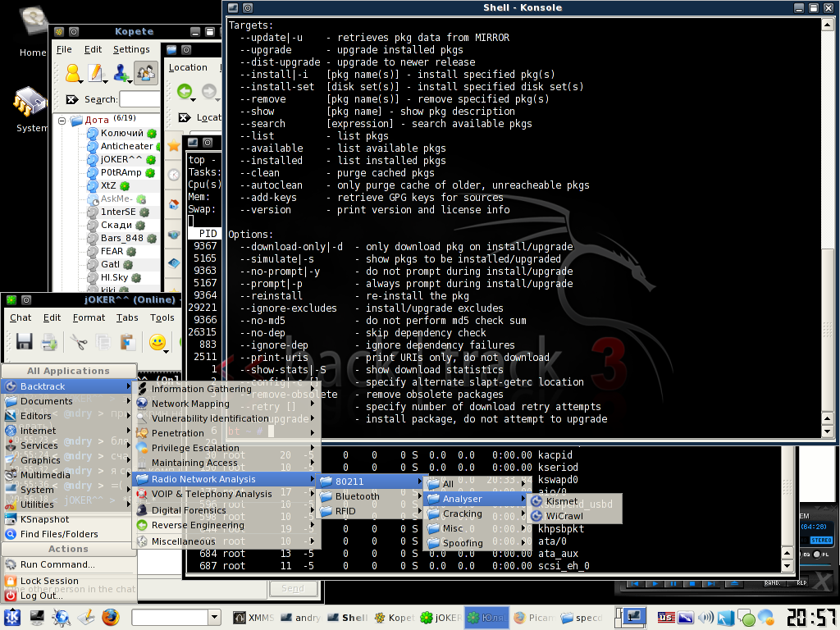Image resolution: width=840 pixels, height=630 pixels.
Task: Click the paste clipboard icon in chat window
Action: pyautogui.click(x=127, y=342)
